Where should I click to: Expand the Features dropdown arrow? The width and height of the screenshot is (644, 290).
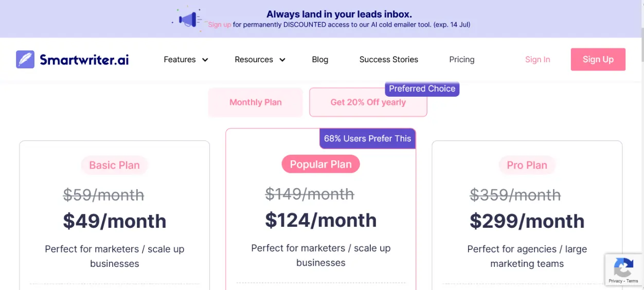coord(205,60)
